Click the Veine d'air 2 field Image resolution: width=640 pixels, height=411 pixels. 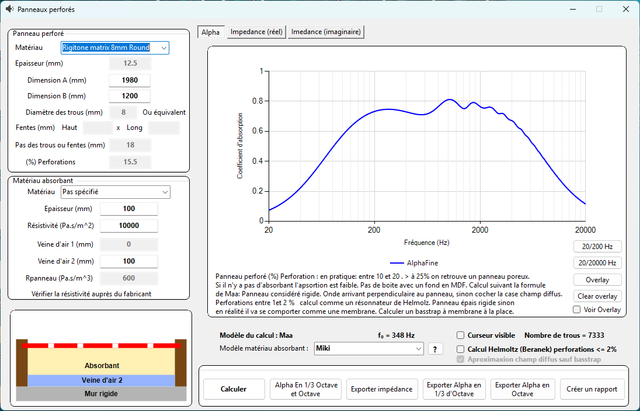(x=129, y=261)
